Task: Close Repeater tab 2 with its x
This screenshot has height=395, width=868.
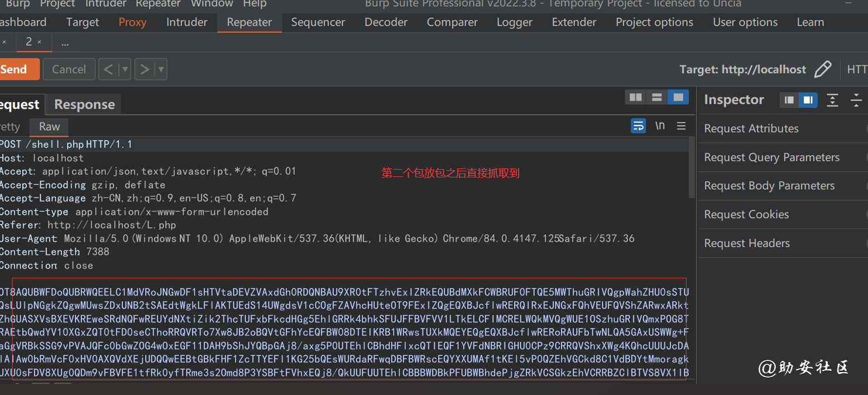Action: pos(39,42)
